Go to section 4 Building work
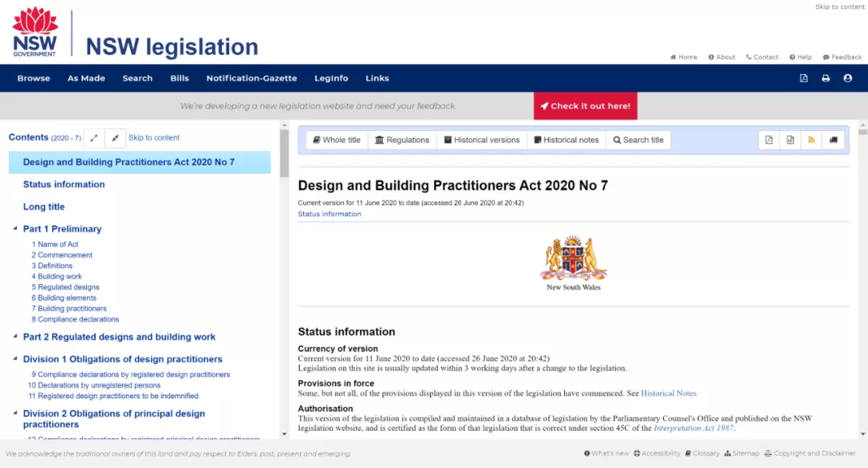This screenshot has width=868, height=468. (x=56, y=277)
